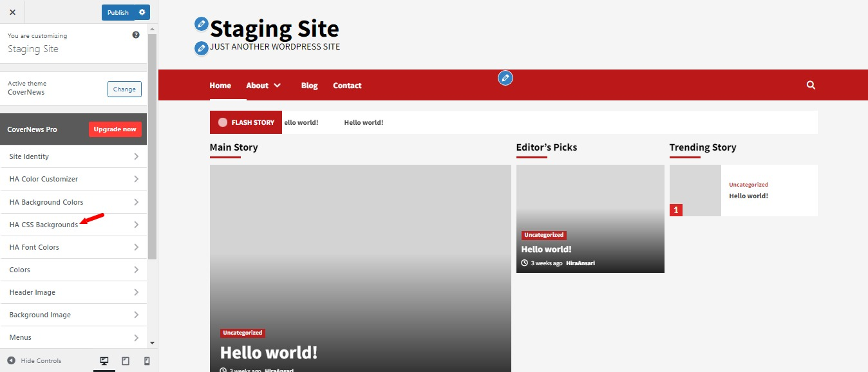This screenshot has height=372, width=868.
Task: Click the Trending Story section heading
Action: (x=703, y=147)
